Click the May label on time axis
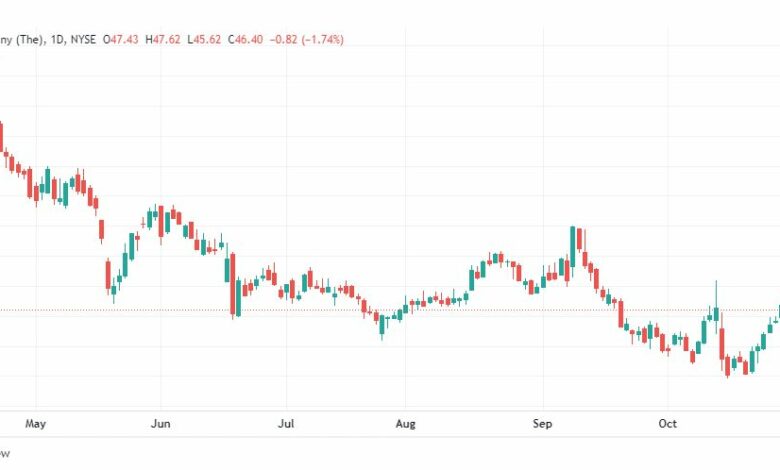This screenshot has height=470, width=780. point(35,424)
